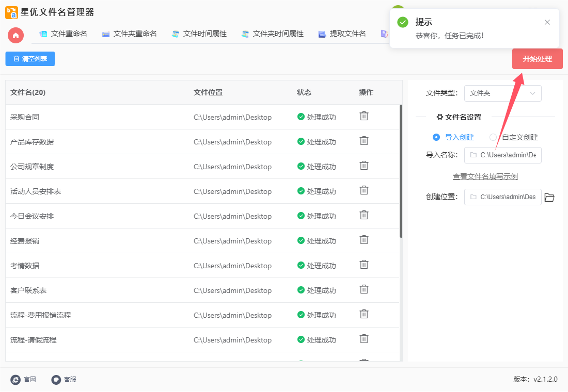The image size is (568, 392).
Task: Select the 自定义创建 radio option
Action: tap(514, 137)
